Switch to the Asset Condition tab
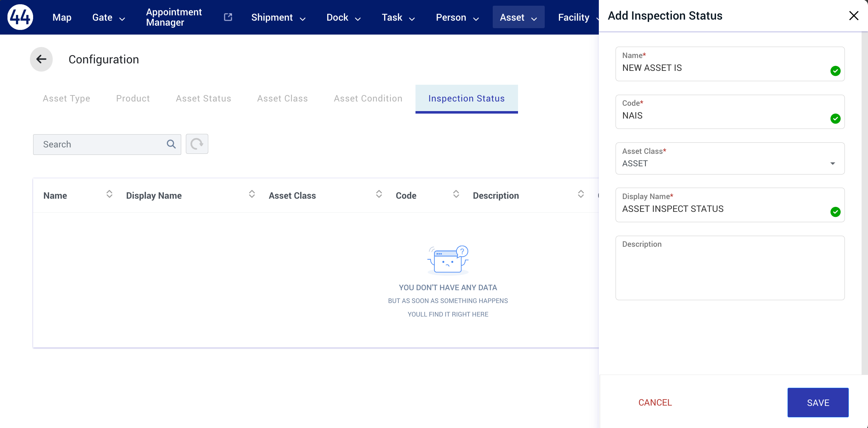The height and width of the screenshot is (428, 868). click(368, 99)
